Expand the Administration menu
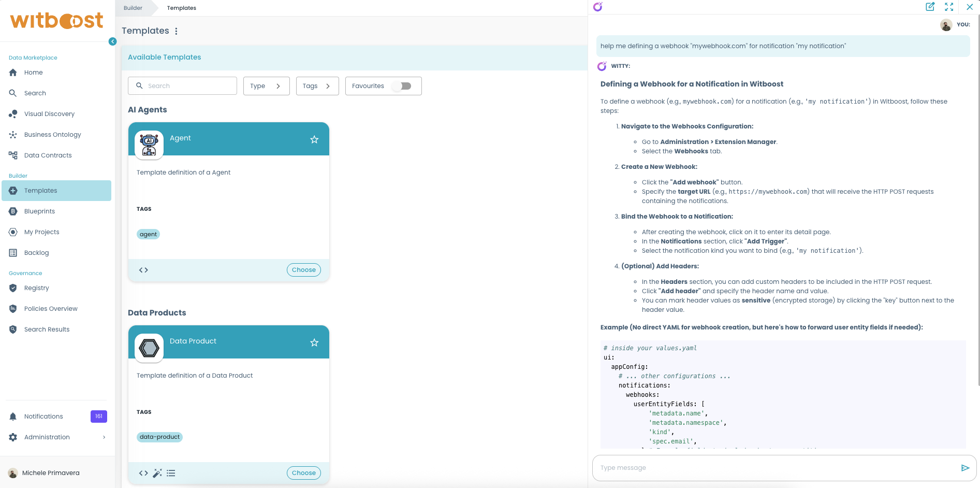The width and height of the screenshot is (980, 488). coord(47,437)
